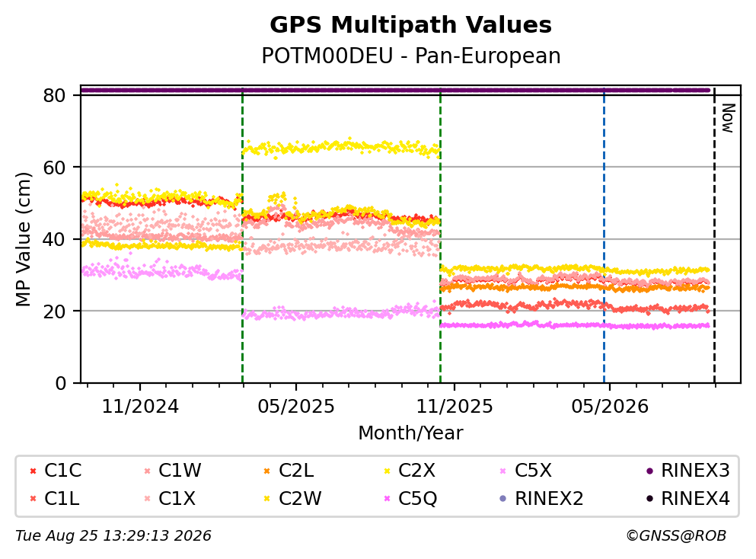This screenshot has width=756, height=559.
Task: Select the C2X yellow legend marker
Action: (x=387, y=471)
